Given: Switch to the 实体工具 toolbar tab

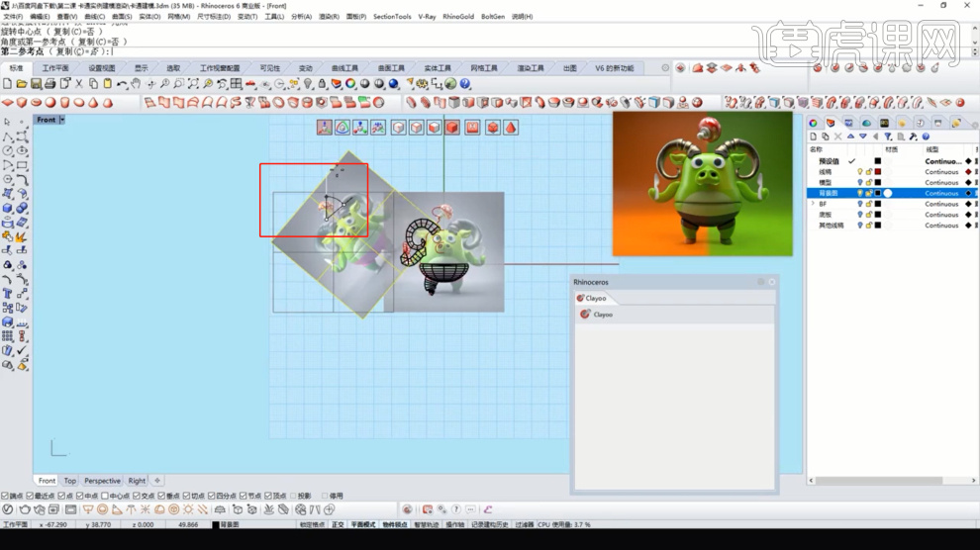Looking at the screenshot, I should point(438,68).
